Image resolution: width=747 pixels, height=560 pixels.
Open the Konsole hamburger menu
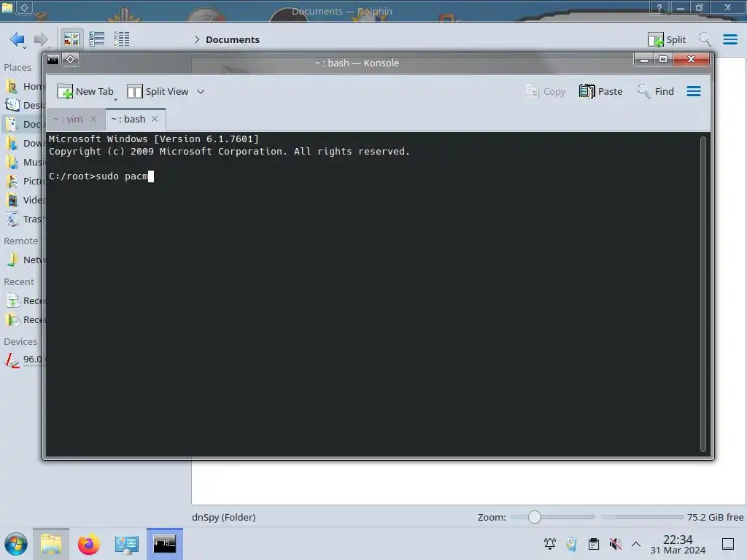point(694,91)
